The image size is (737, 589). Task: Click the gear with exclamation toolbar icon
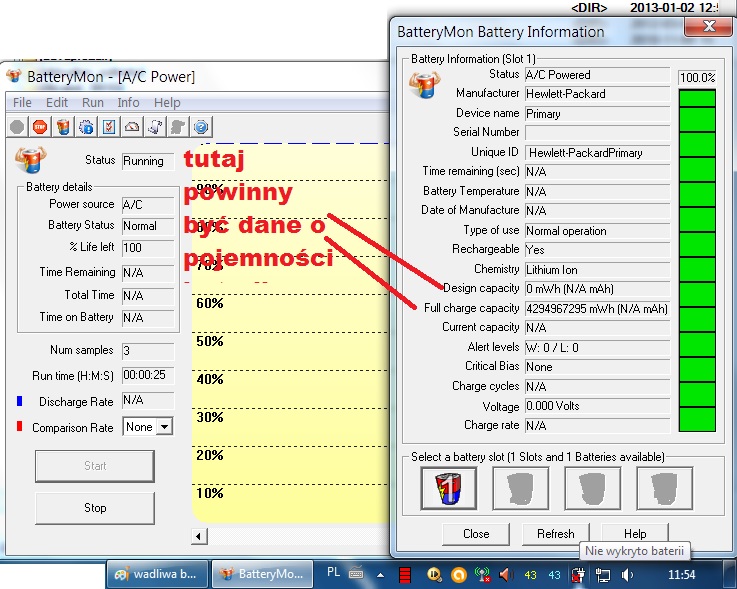pyautogui.click(x=86, y=127)
